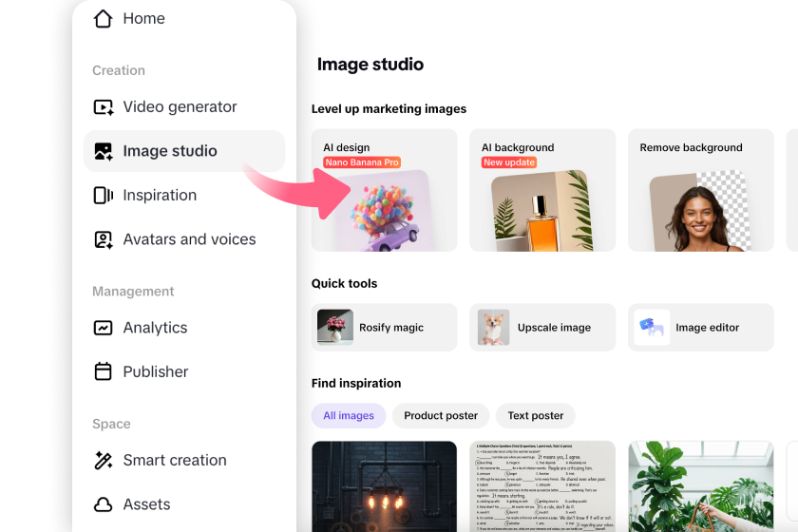Open the Publisher page
This screenshot has width=798, height=532.
[x=156, y=372]
